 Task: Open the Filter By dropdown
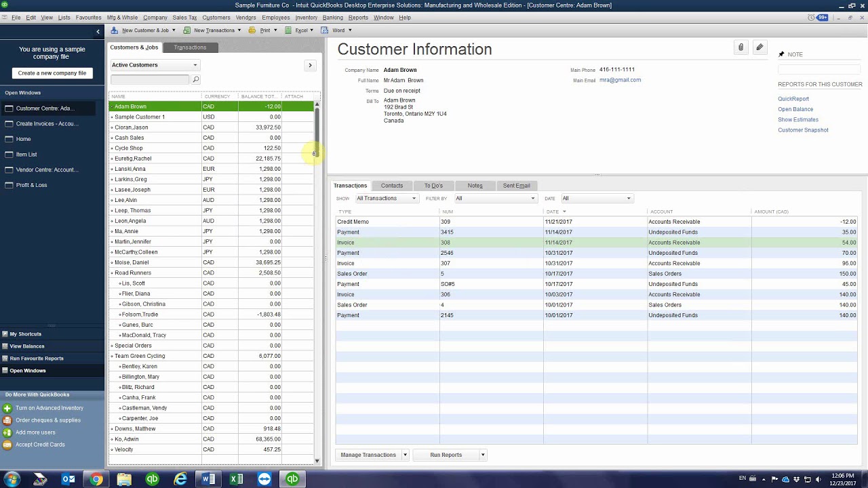click(495, 199)
